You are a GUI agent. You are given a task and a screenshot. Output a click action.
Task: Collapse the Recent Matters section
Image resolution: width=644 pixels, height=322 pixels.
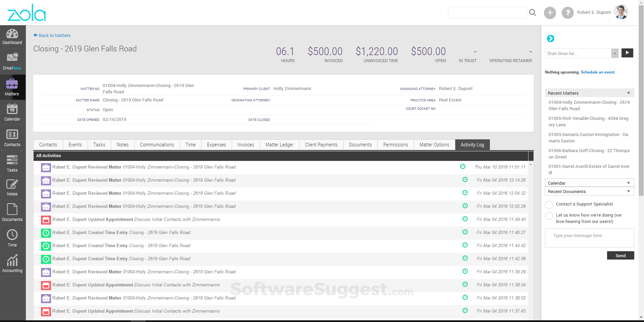[628, 93]
